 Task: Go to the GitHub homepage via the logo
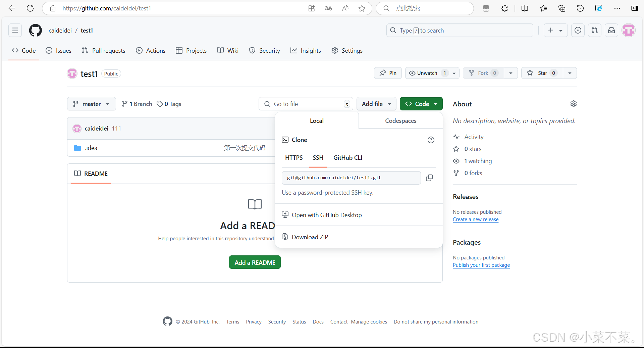click(x=36, y=31)
